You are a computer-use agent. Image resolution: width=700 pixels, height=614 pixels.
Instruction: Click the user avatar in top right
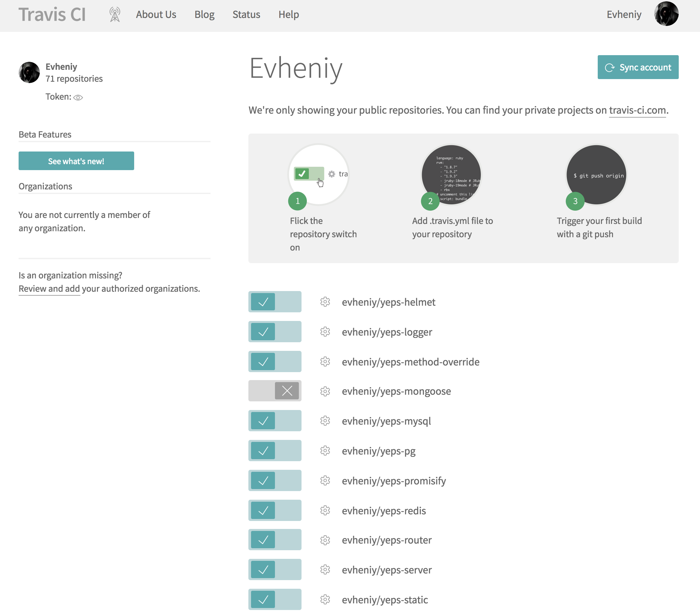pyautogui.click(x=666, y=14)
